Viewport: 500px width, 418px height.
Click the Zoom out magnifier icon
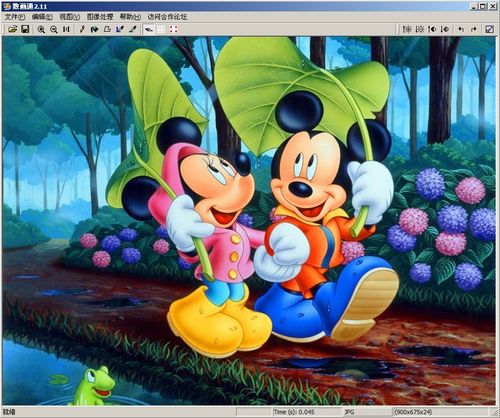click(x=54, y=29)
